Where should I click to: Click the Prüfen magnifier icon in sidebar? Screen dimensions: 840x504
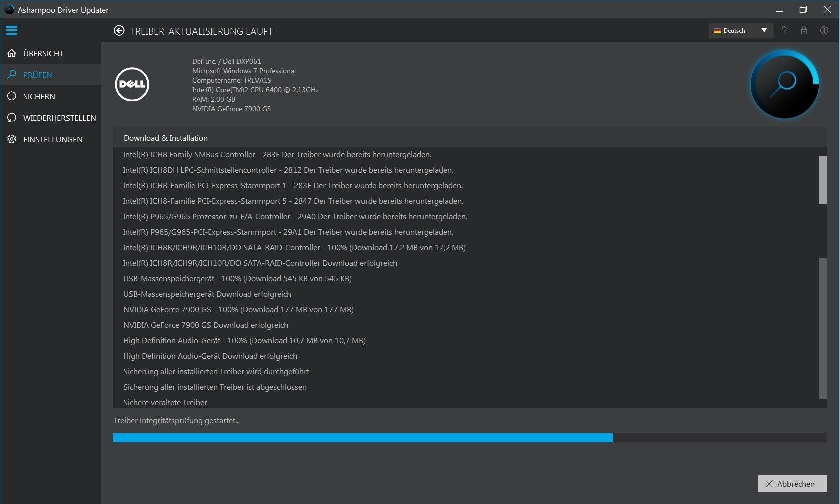pyautogui.click(x=12, y=75)
